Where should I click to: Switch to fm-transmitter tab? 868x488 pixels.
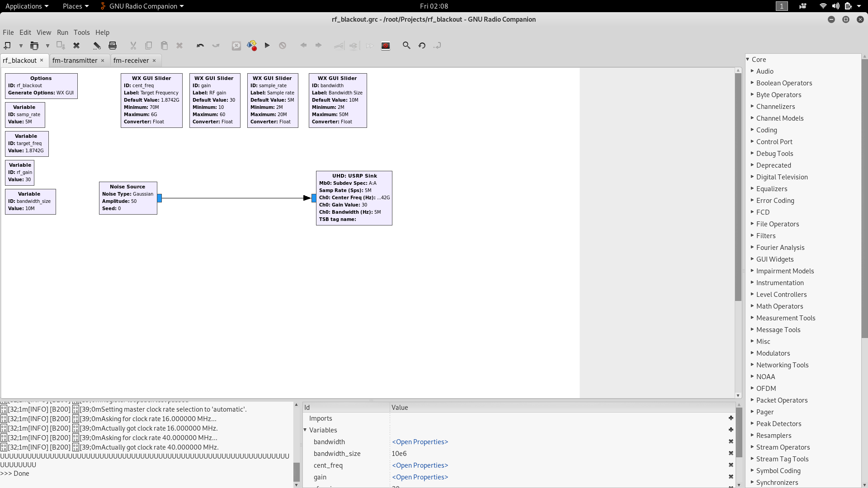coord(75,61)
